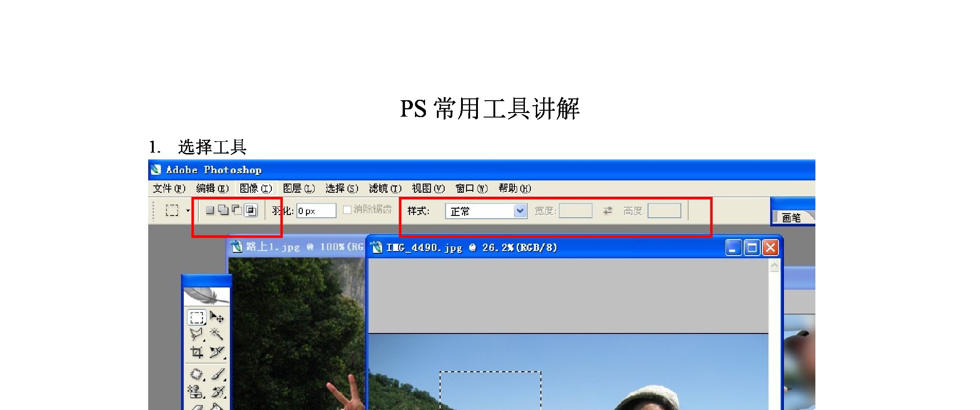Open the 样式 style dropdown
Viewport: 980px width, 410px height.
click(x=520, y=211)
